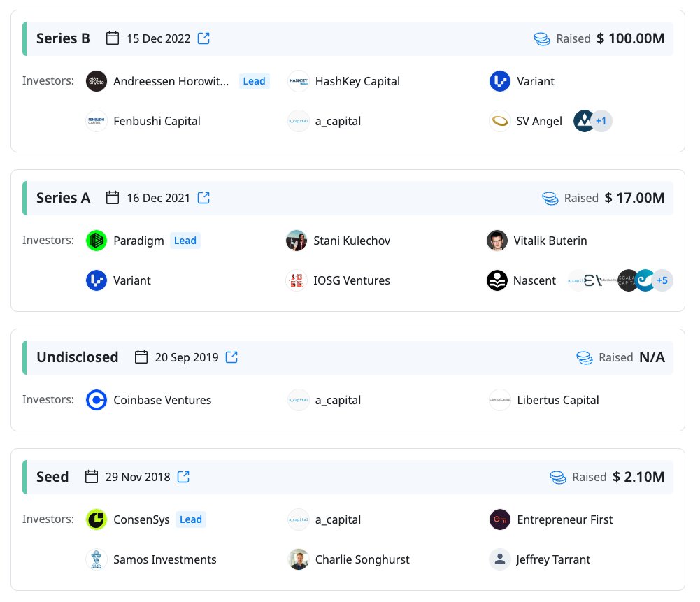Click the Lead badge next to Andreessen Horowitz
The width and height of the screenshot is (700, 602).
(x=254, y=81)
